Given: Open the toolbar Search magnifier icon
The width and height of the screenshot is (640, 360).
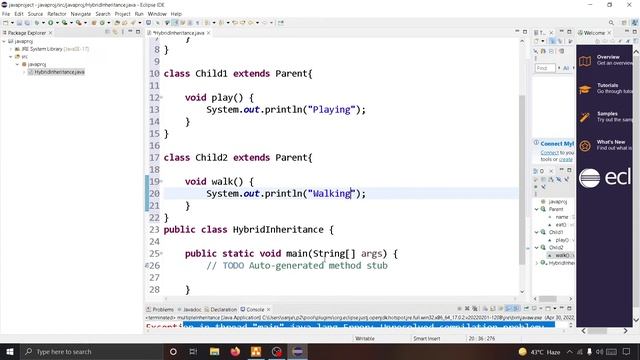Looking at the screenshot, I should pos(611,23).
